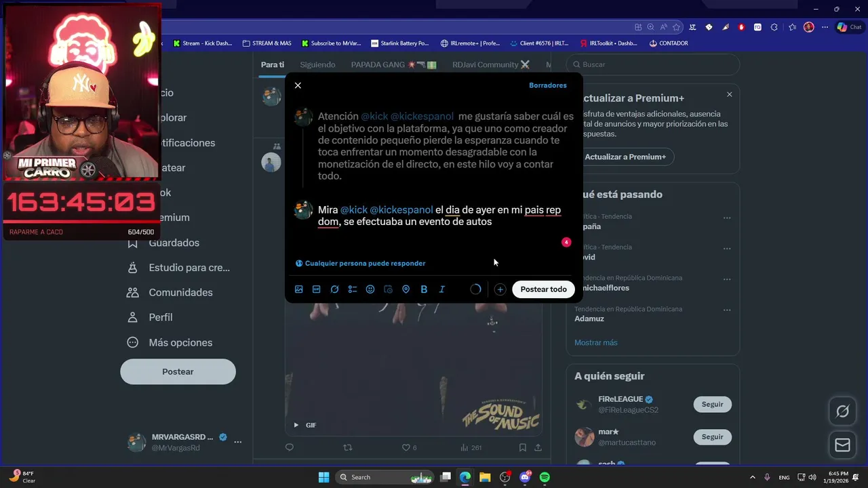Switch to Para ti tab
Viewport: 868px width, 488px height.
273,64
